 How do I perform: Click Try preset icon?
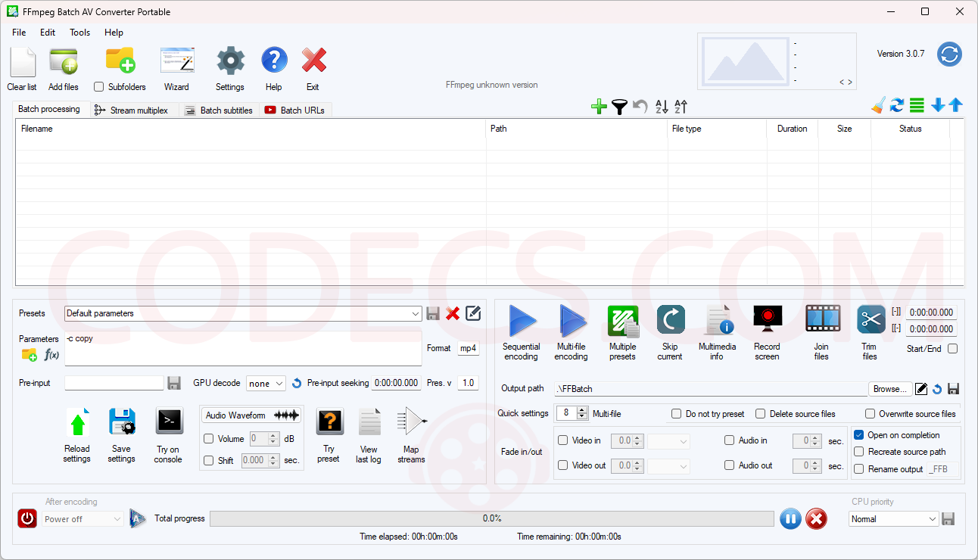tap(329, 422)
